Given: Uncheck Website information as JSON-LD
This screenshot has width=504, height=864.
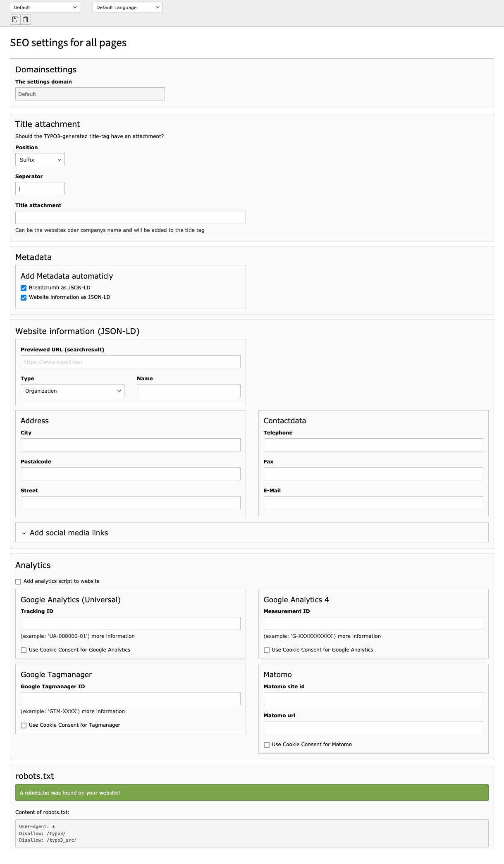Looking at the screenshot, I should coord(24,297).
